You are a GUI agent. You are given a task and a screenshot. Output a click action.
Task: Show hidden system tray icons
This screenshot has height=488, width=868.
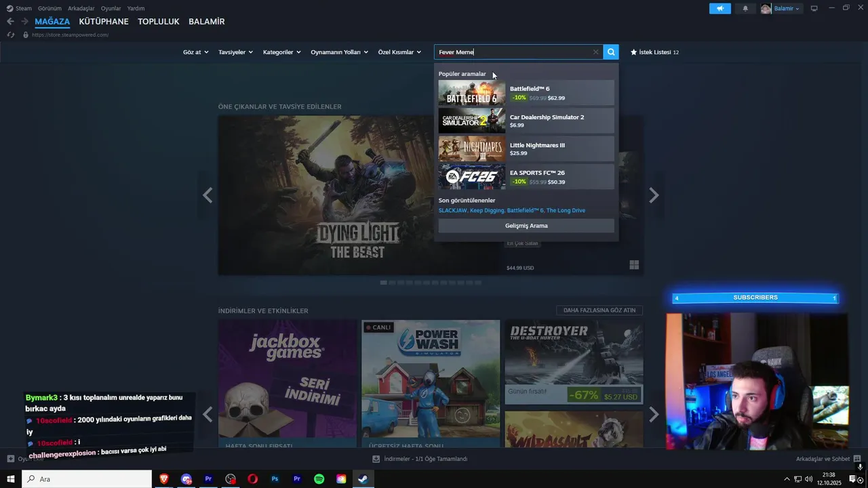click(787, 479)
